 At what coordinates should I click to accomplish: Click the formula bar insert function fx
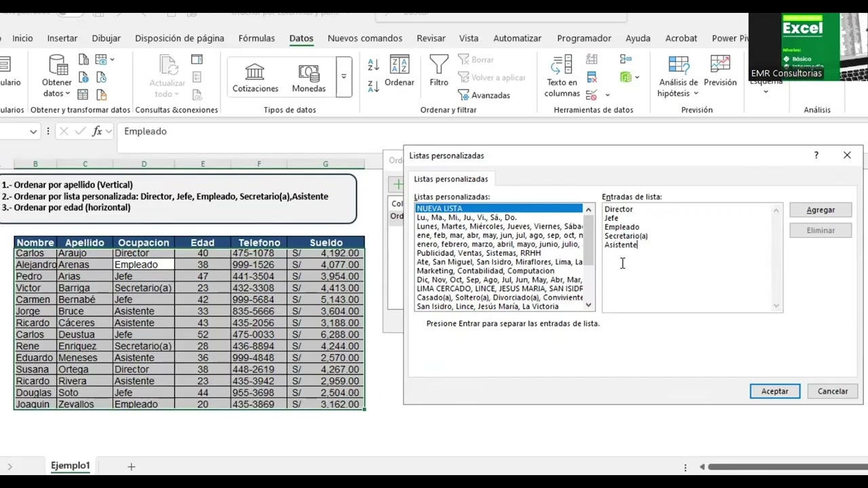(97, 131)
